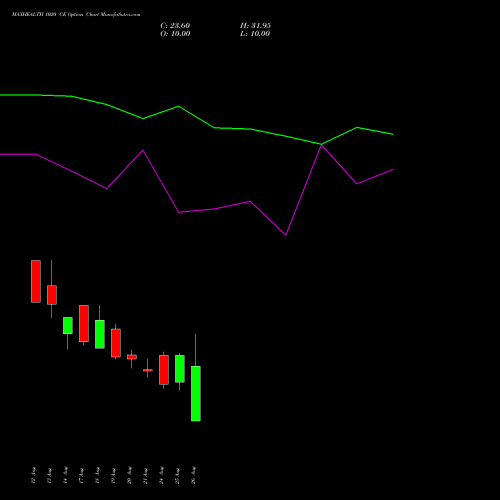Click the red candle for 24 Aug

coord(164,370)
